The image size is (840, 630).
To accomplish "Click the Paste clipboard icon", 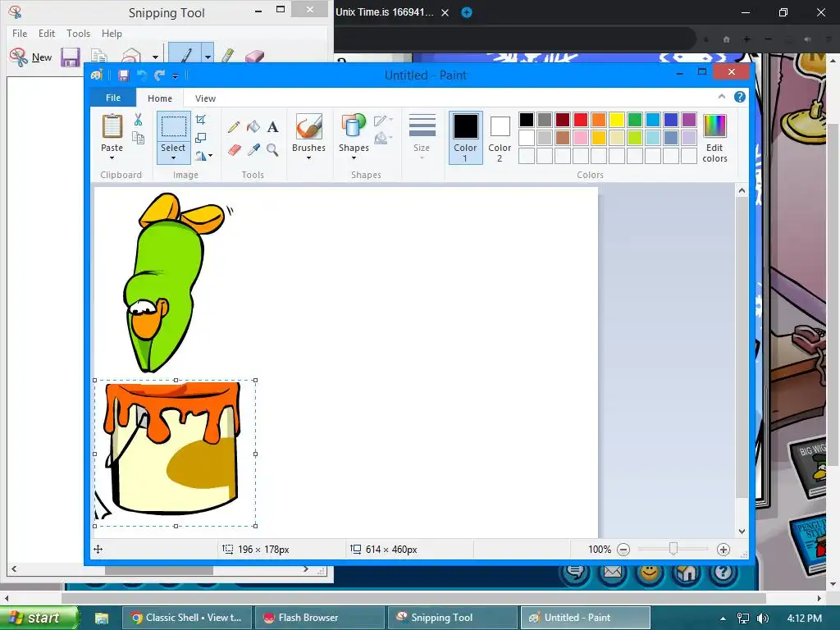I will (112, 126).
